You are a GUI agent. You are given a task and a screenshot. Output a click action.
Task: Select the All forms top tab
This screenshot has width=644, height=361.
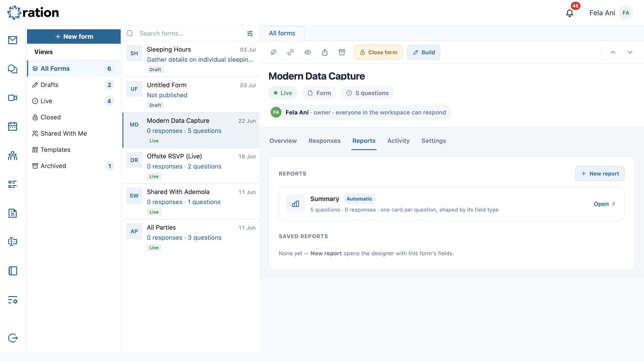coord(282,33)
